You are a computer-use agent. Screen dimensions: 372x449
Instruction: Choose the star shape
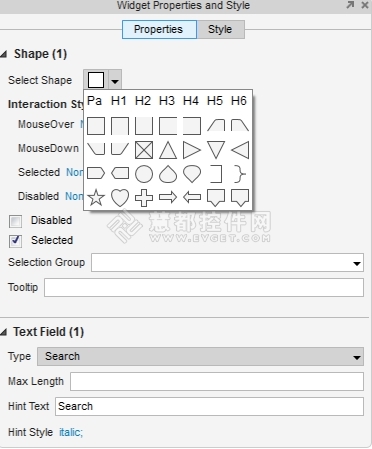point(96,198)
